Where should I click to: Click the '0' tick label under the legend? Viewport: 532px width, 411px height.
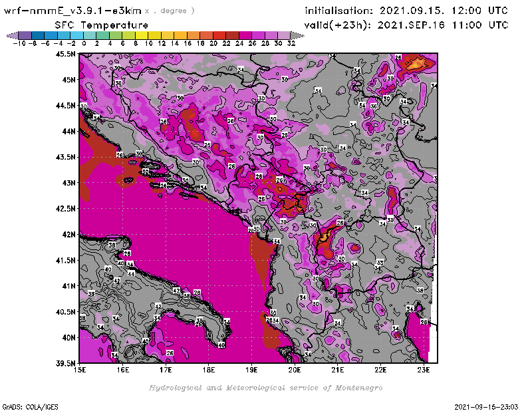click(x=84, y=43)
